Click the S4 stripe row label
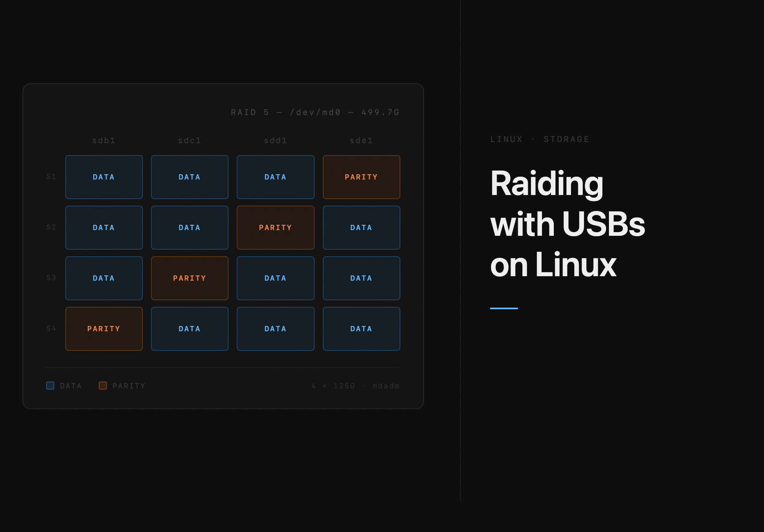This screenshot has height=532, width=764. click(51, 328)
